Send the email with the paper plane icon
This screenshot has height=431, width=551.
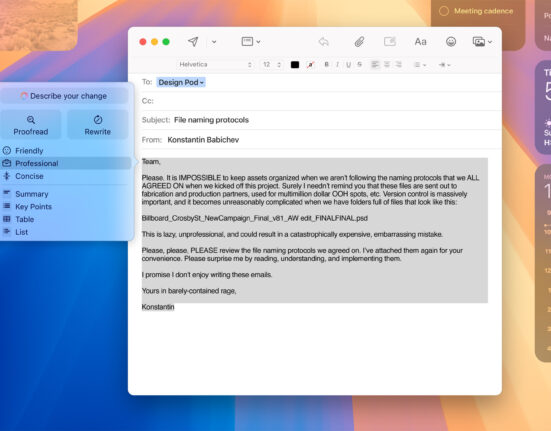[x=193, y=42]
